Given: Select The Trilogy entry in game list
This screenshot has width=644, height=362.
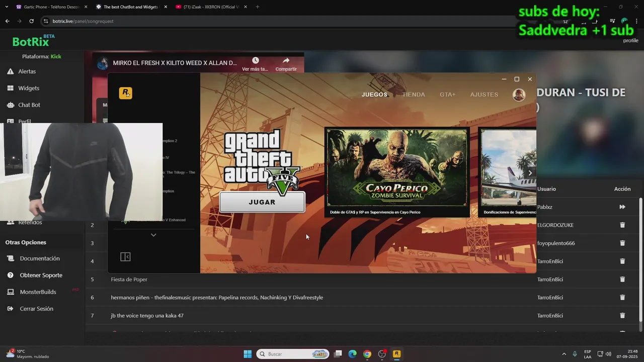Looking at the screenshot, I should [179, 174].
